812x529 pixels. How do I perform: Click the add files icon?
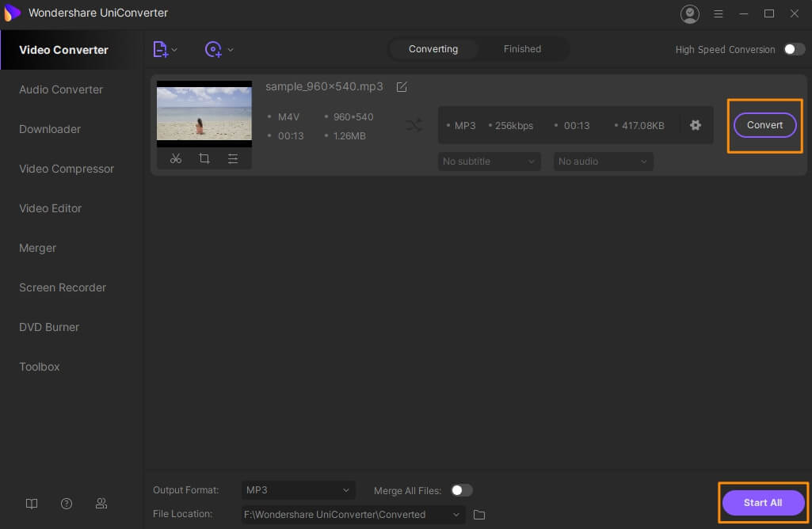pos(161,49)
